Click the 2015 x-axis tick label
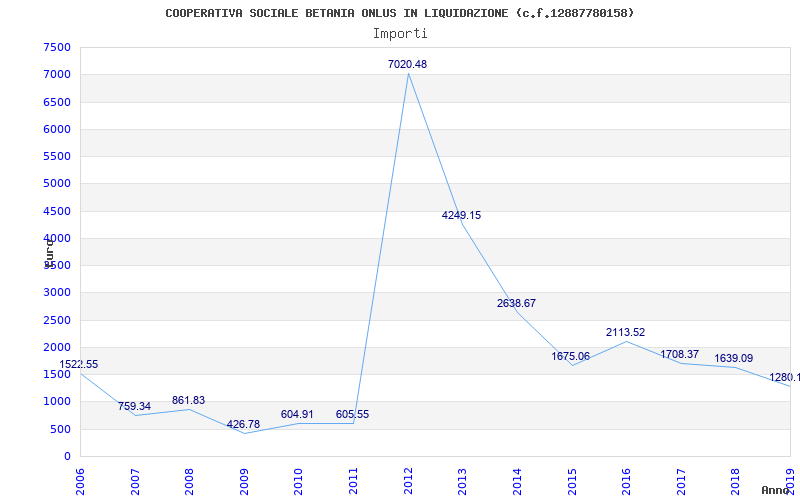The width and height of the screenshot is (800, 500). (x=571, y=479)
